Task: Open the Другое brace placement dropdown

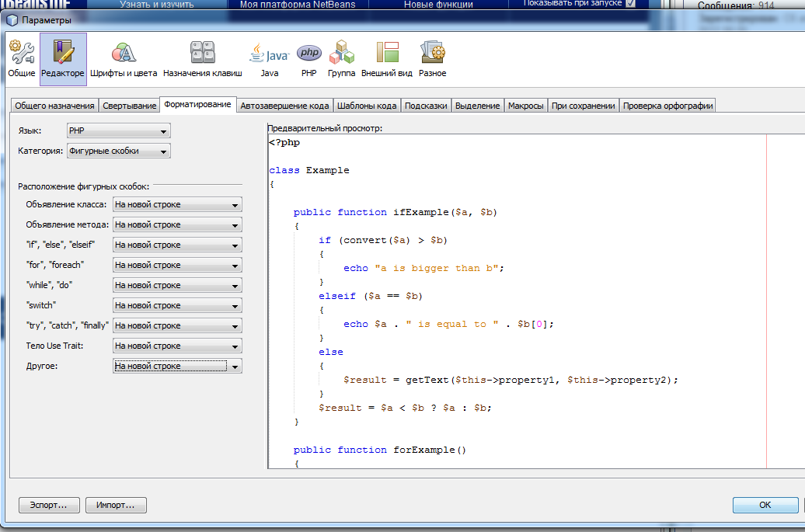Action: coord(177,366)
